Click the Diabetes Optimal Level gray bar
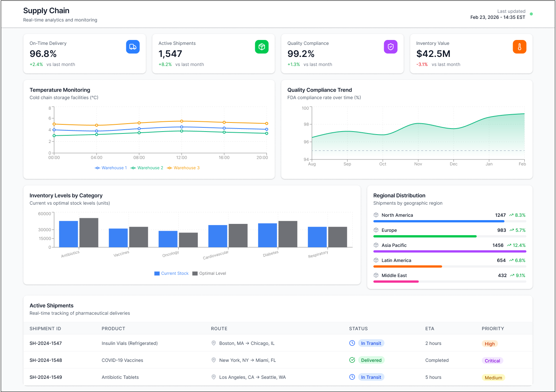556x392 pixels. pos(288,234)
